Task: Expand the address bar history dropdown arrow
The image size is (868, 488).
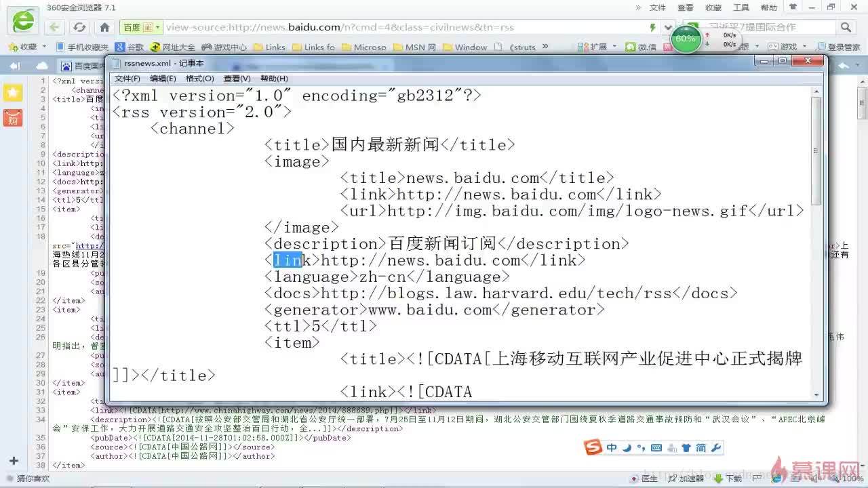Action: pos(669,28)
